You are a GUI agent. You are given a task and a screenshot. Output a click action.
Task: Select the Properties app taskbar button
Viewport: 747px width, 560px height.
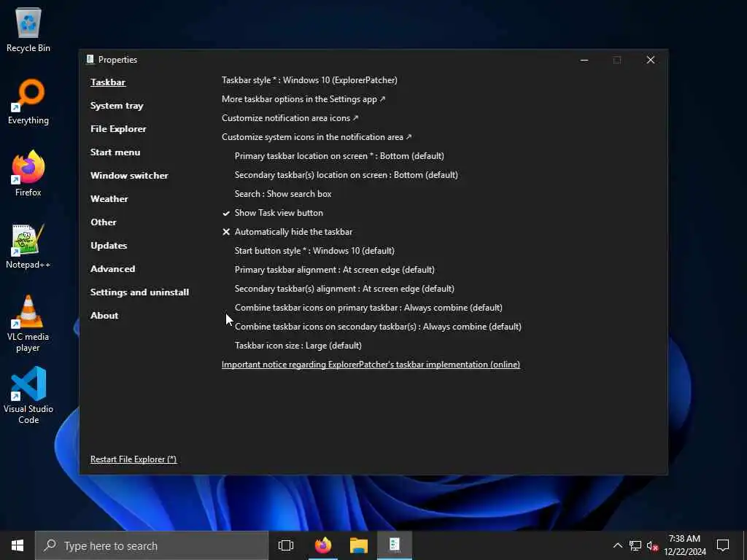[x=395, y=545]
